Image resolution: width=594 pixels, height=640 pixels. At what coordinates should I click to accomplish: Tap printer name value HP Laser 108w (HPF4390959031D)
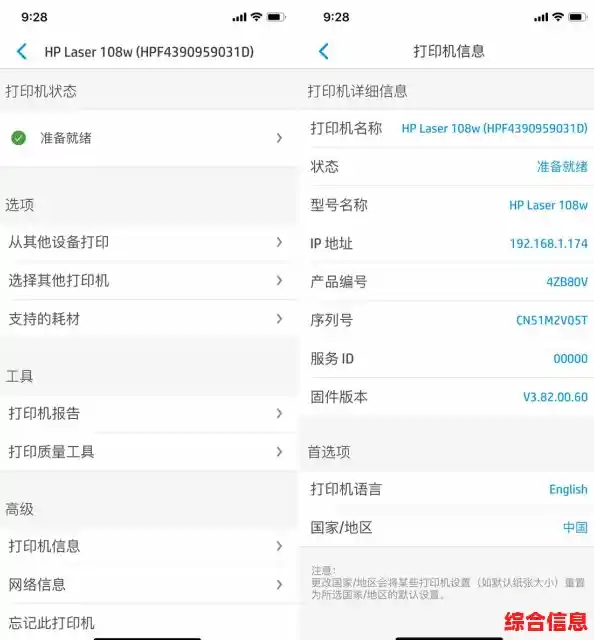pos(494,129)
